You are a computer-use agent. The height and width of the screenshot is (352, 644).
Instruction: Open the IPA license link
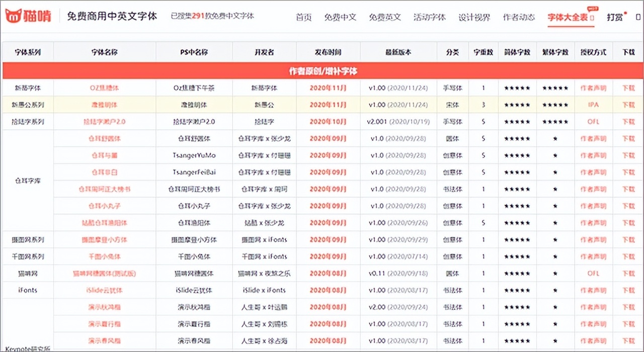pos(593,105)
